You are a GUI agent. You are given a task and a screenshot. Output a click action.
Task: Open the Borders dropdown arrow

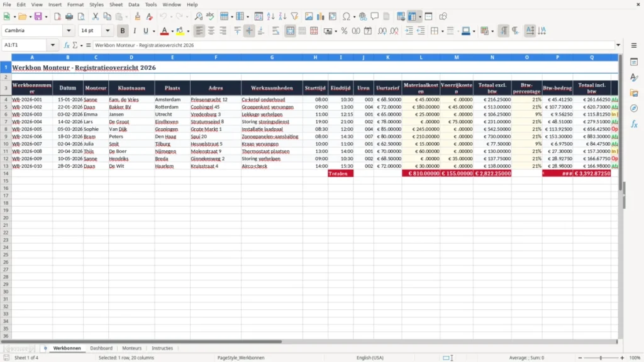tap(442, 31)
